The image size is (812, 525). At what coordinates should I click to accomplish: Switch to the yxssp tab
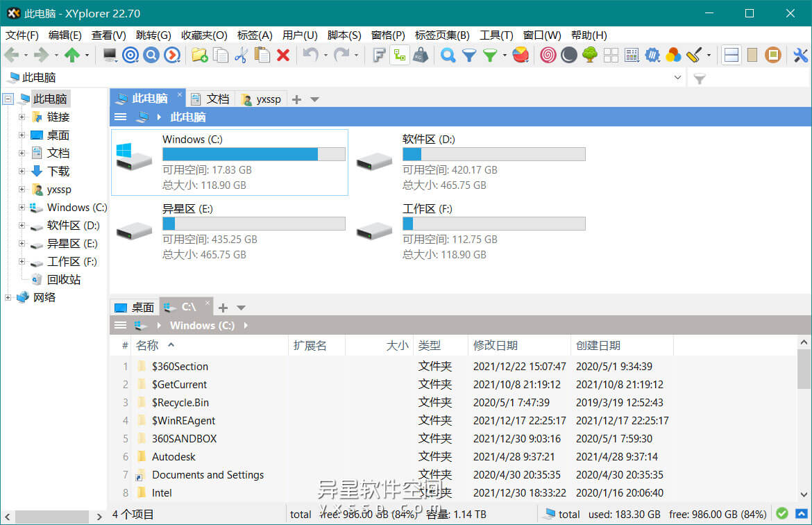(262, 99)
